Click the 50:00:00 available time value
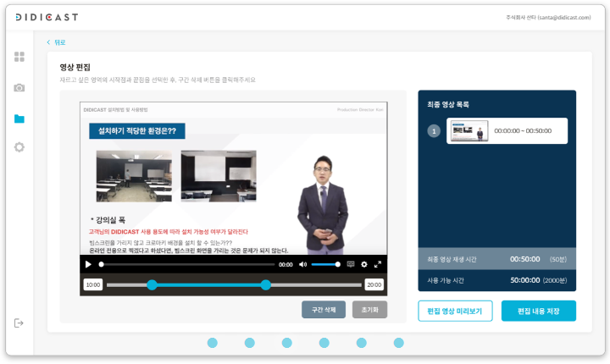 524,280
